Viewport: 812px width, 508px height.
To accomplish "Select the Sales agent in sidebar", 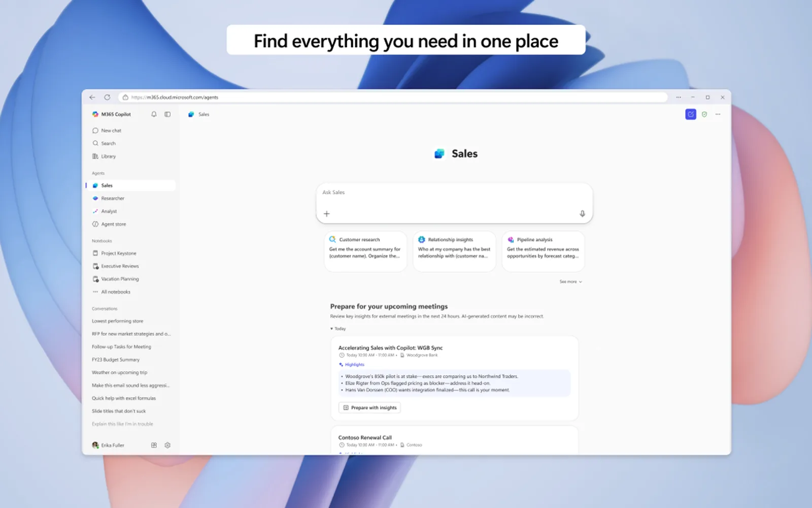I will pyautogui.click(x=131, y=185).
